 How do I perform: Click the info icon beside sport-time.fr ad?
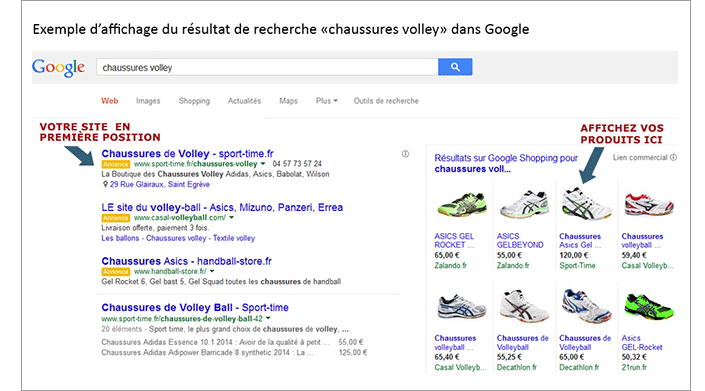pyautogui.click(x=405, y=154)
